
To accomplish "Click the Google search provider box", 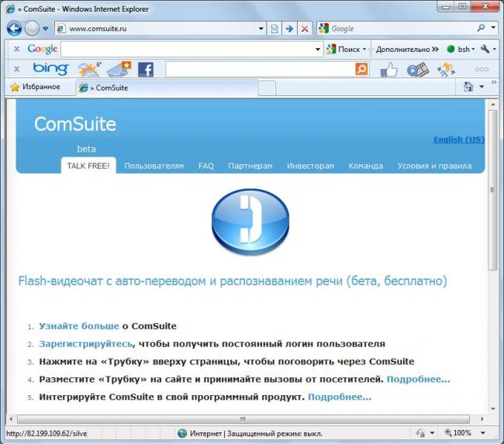I will 395,29.
